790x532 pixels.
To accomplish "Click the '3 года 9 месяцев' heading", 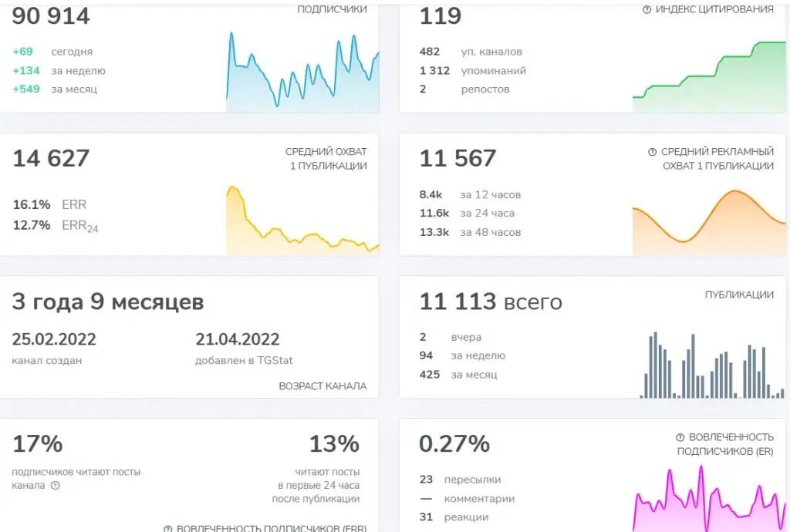I will click(x=108, y=301).
